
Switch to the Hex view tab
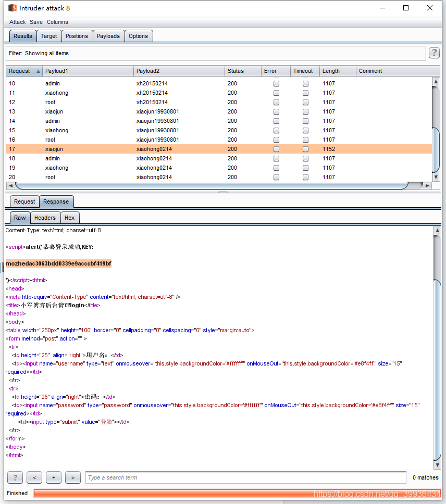pyautogui.click(x=69, y=218)
